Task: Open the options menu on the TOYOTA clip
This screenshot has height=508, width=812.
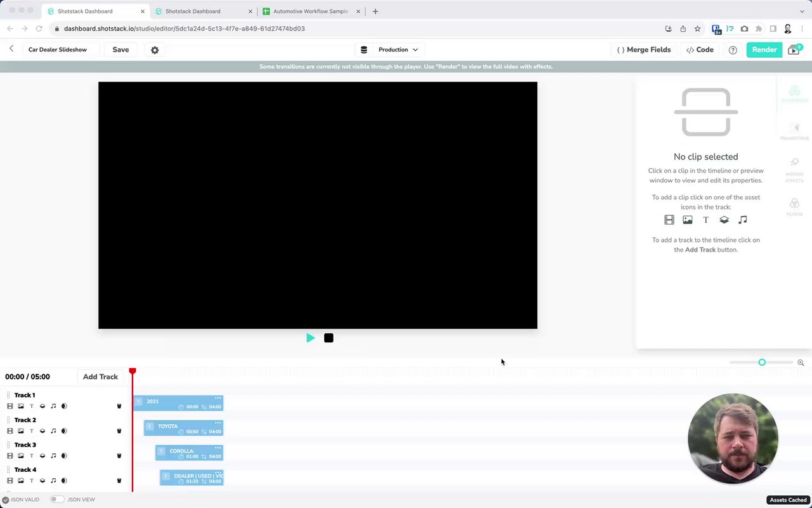Action: (218, 423)
